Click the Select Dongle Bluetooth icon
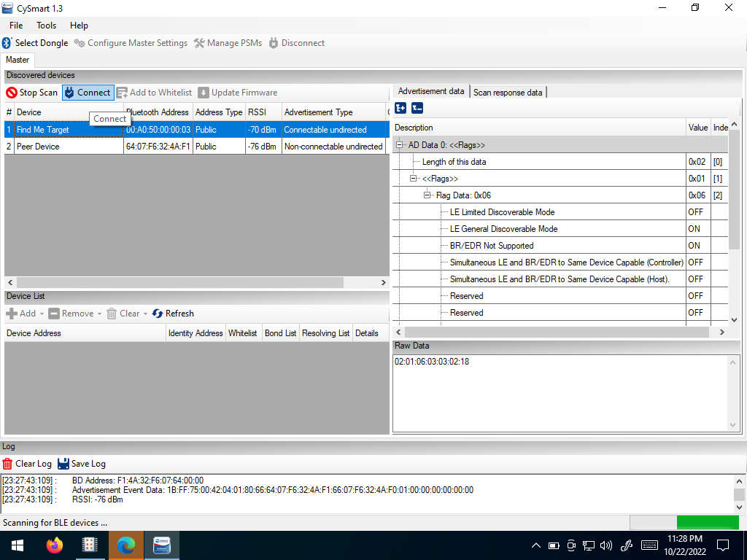Viewport: 747px width, 560px height. [x=7, y=43]
